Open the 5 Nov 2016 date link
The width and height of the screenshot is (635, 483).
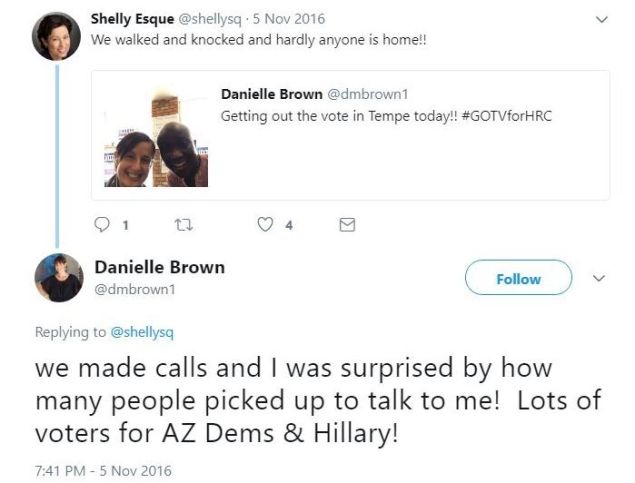tap(289, 19)
